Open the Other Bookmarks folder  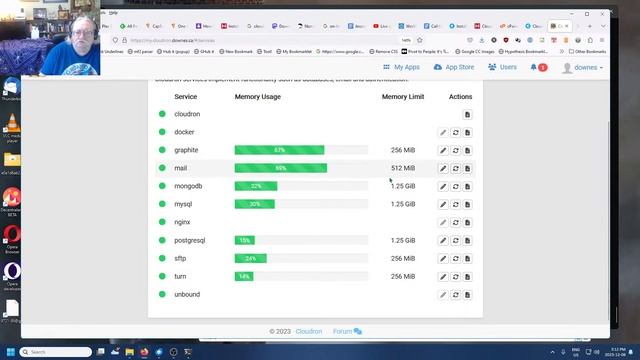[x=587, y=51]
